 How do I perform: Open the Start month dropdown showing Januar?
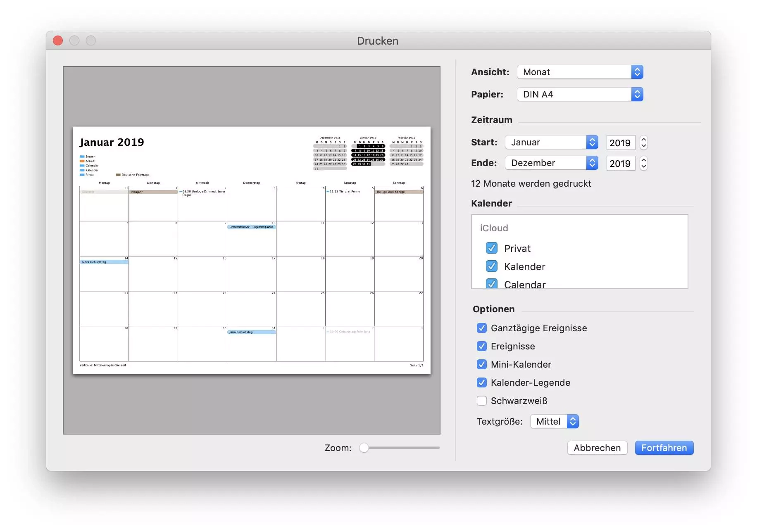tap(551, 142)
